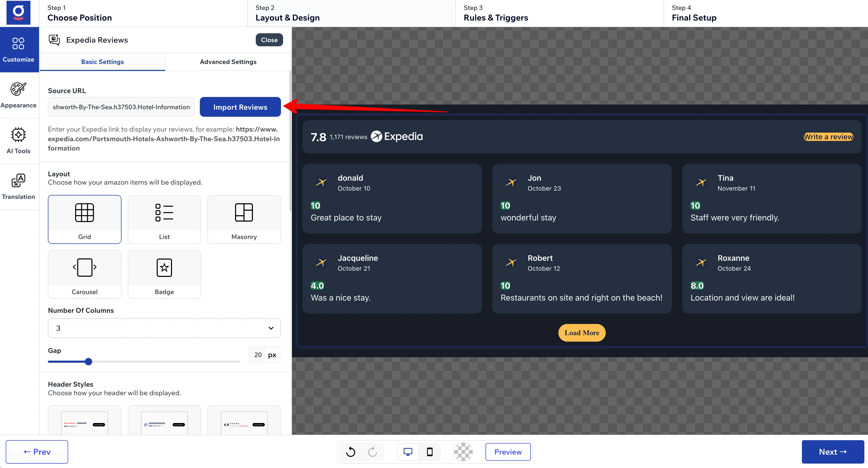Viewport: 868px width, 468px height.
Task: Click the app logo in top-left corner
Action: coord(18,12)
